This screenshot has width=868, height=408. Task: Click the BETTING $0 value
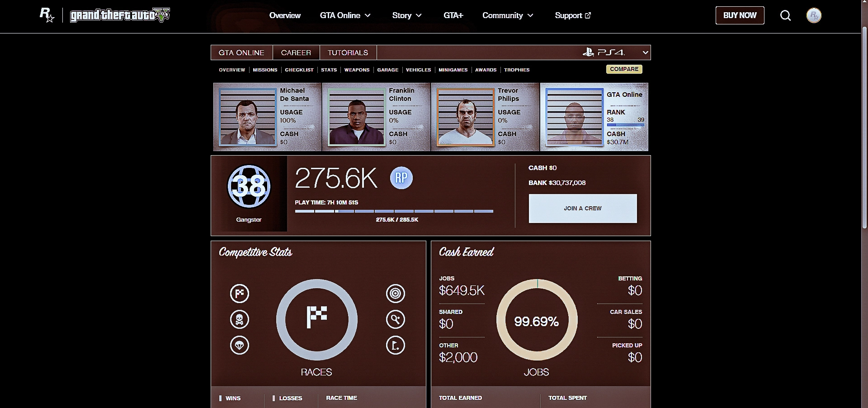tap(635, 290)
